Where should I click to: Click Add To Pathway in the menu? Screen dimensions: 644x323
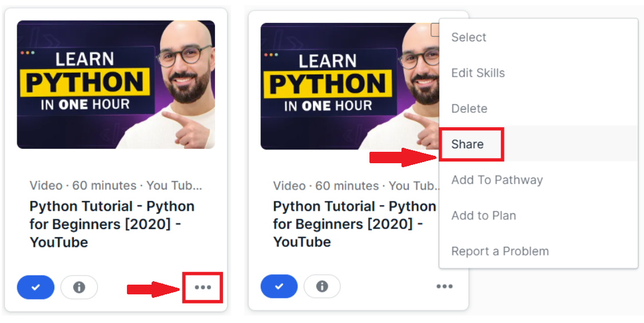tap(496, 180)
